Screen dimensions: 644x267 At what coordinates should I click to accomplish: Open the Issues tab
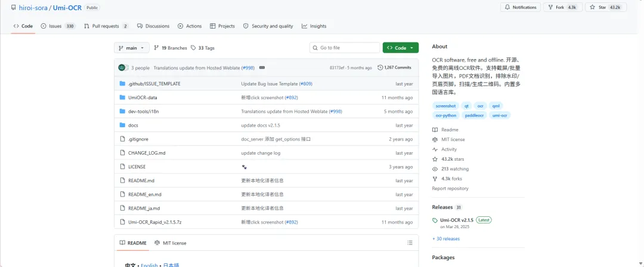[x=58, y=26]
